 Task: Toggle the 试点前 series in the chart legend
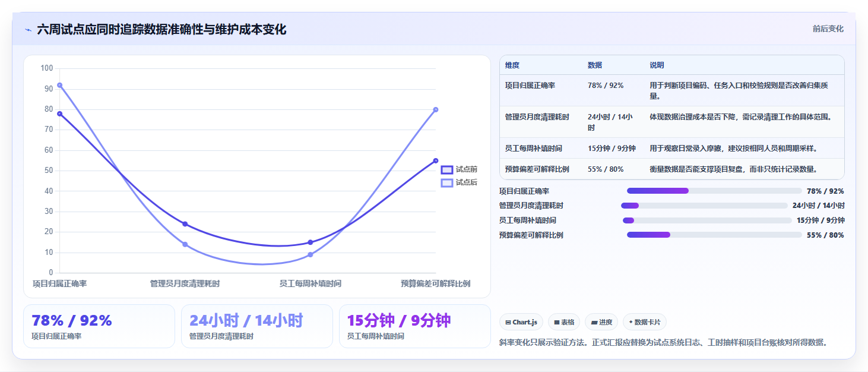point(459,169)
